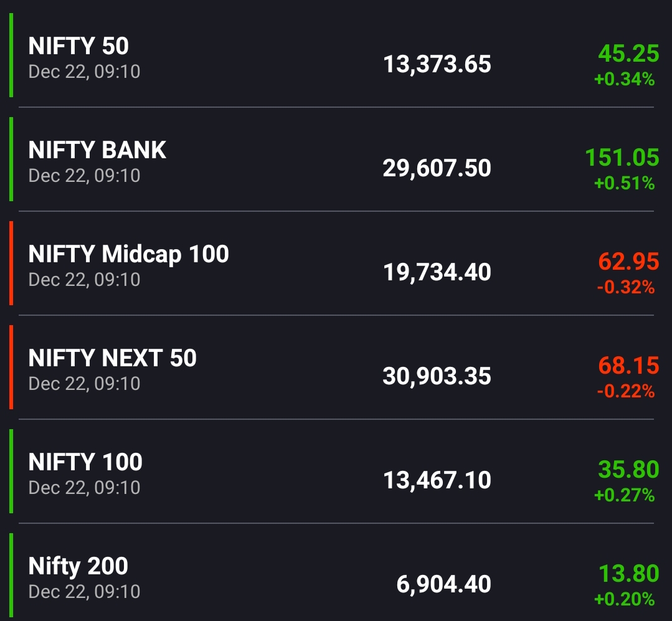Image resolution: width=672 pixels, height=621 pixels.
Task: Open NIFTY NEXT 50 index name
Action: tap(112, 358)
